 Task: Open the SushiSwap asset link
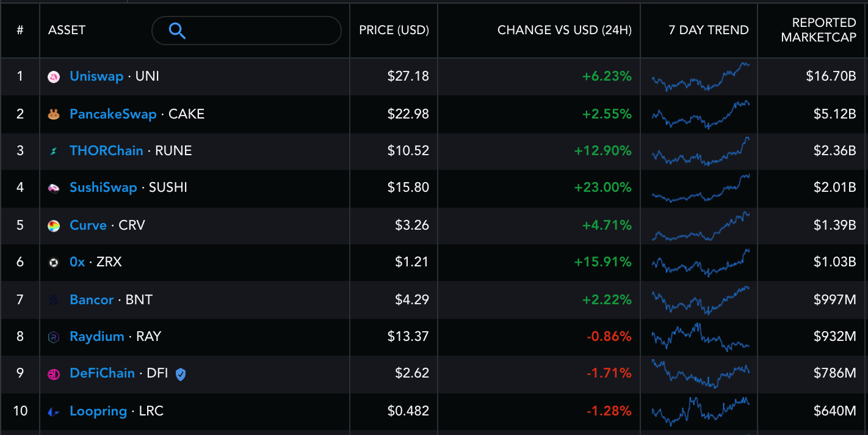[x=103, y=188]
